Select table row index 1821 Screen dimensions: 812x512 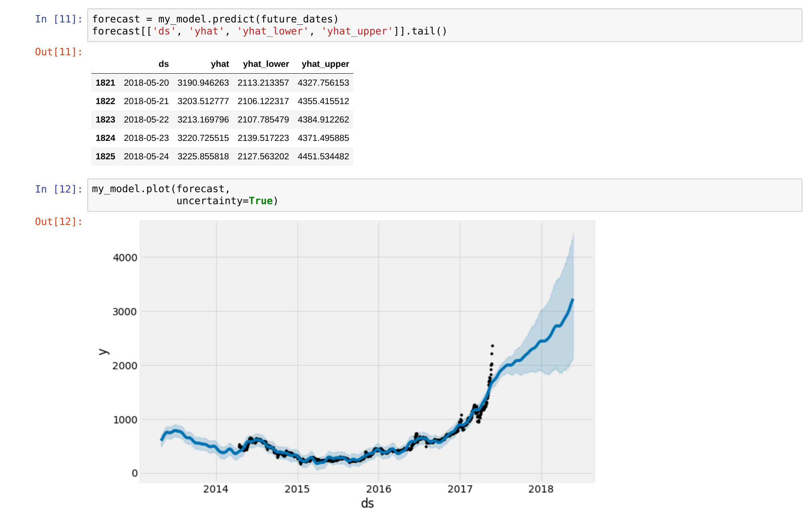[x=105, y=83]
